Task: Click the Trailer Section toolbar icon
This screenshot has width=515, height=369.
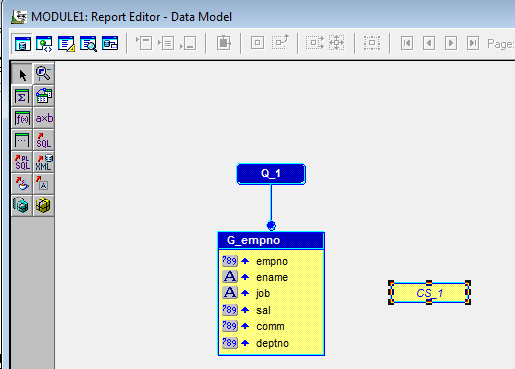Action: [188, 43]
